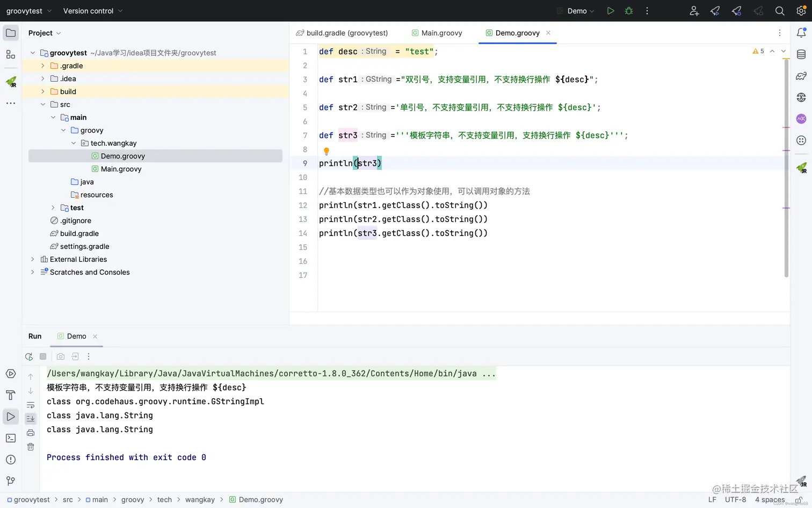Toggle file read-only lock in status bar

[x=799, y=499]
